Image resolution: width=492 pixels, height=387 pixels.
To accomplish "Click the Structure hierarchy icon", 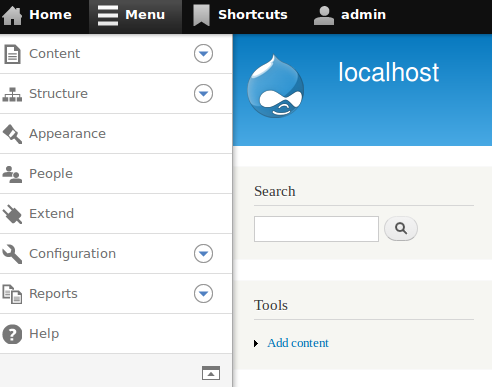I will (x=12, y=94).
